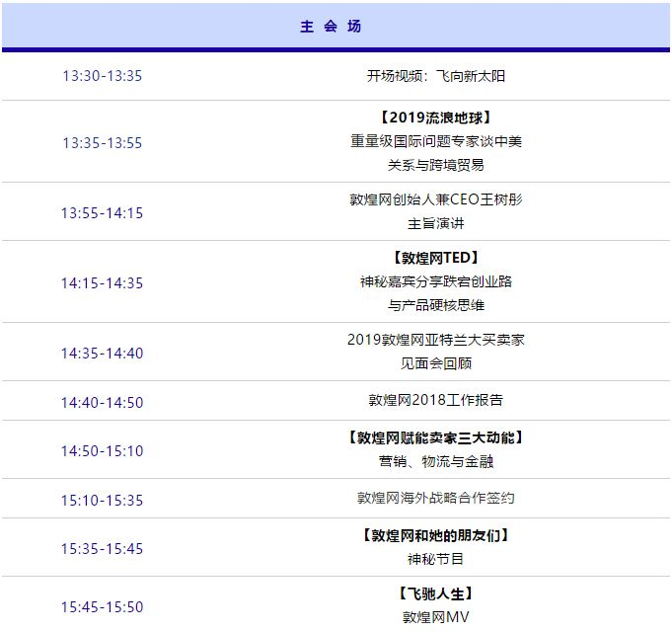Image resolution: width=672 pixels, height=632 pixels.
Task: Click the 【敦煌网TED】 heading
Action: click(x=436, y=258)
